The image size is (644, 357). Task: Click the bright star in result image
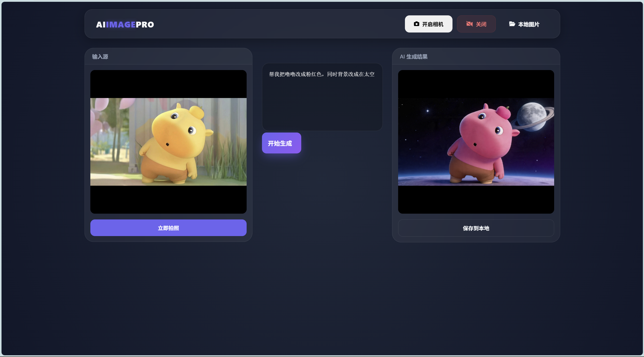click(x=427, y=111)
